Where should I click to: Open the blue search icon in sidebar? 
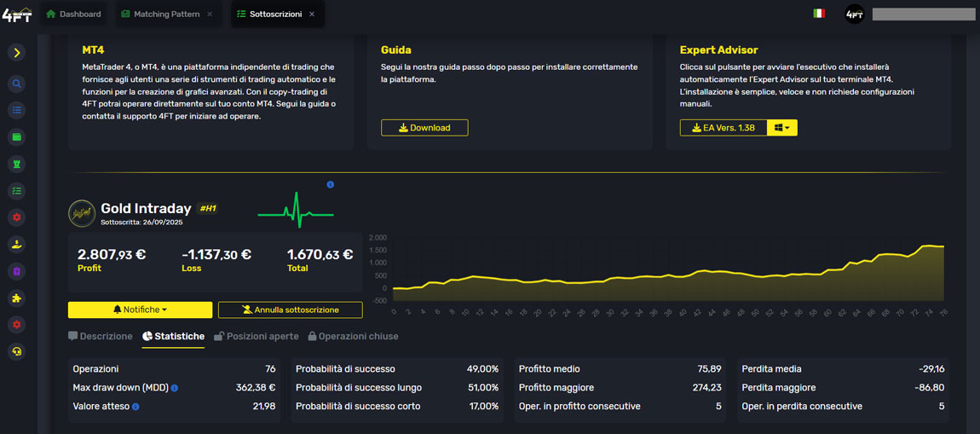17,84
